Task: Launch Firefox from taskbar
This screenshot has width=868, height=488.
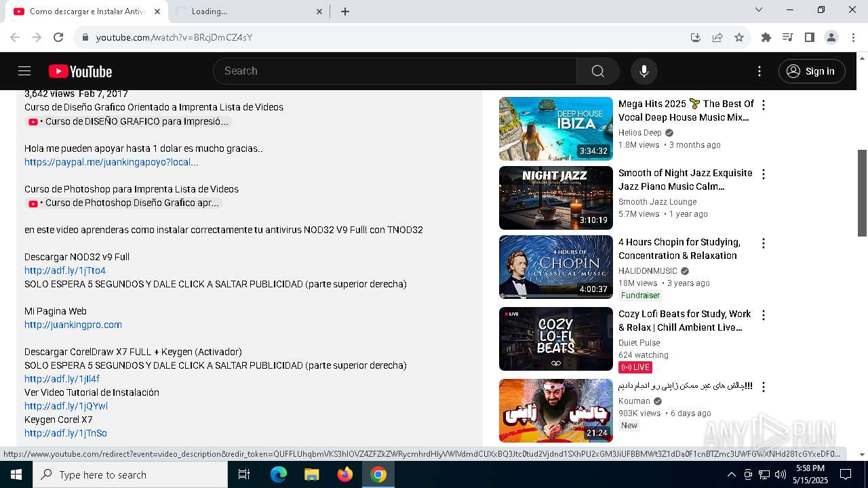Action: (345, 474)
